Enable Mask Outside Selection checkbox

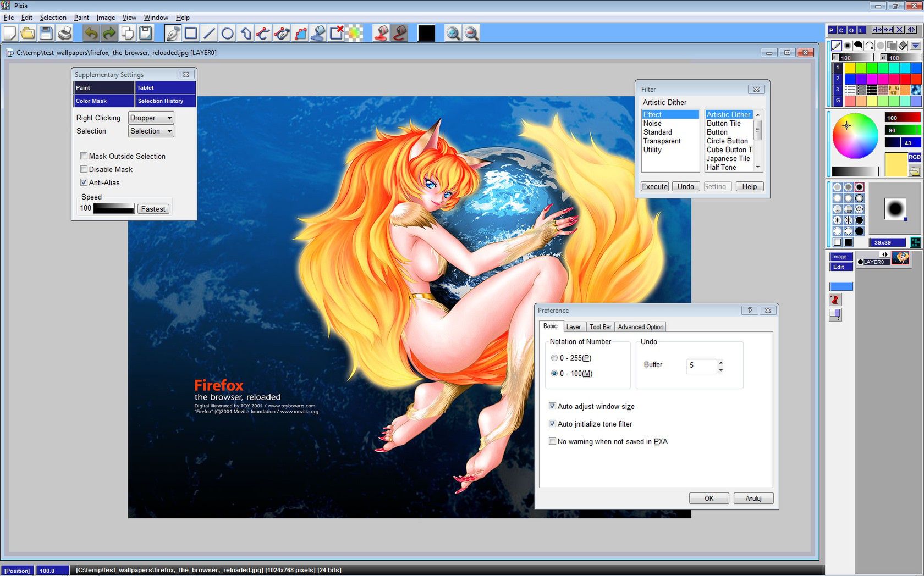click(x=84, y=156)
